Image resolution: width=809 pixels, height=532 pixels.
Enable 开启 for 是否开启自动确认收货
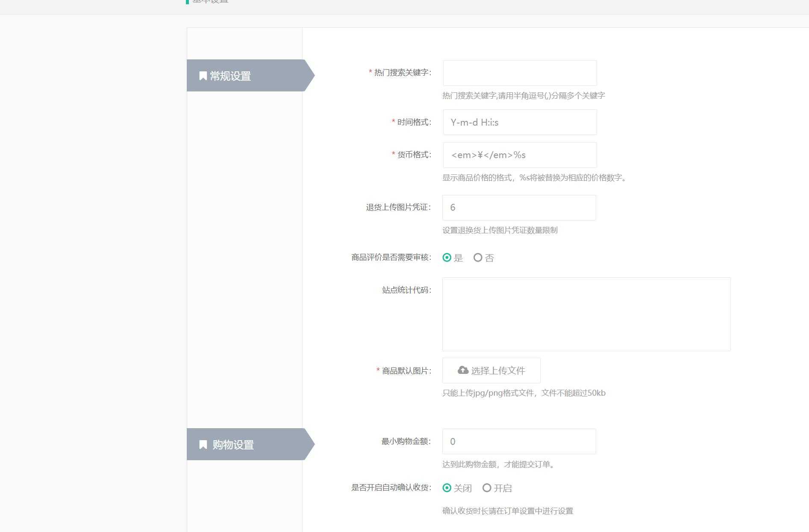486,488
